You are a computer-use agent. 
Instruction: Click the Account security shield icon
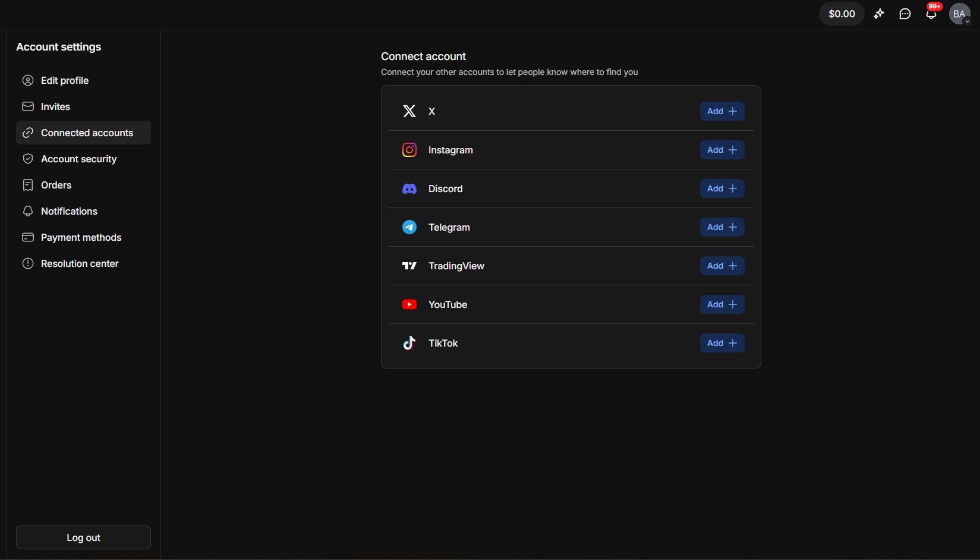coord(28,159)
